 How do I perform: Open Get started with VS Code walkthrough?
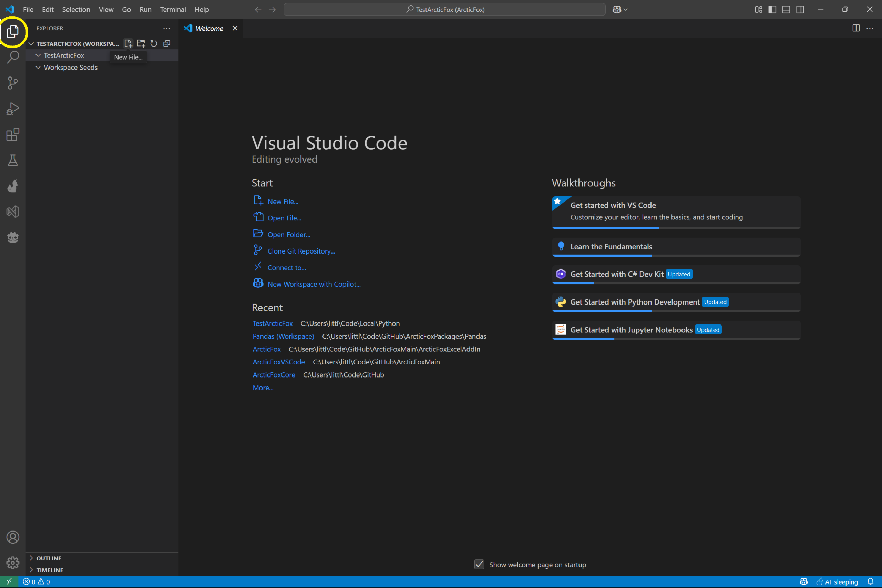coord(676,213)
